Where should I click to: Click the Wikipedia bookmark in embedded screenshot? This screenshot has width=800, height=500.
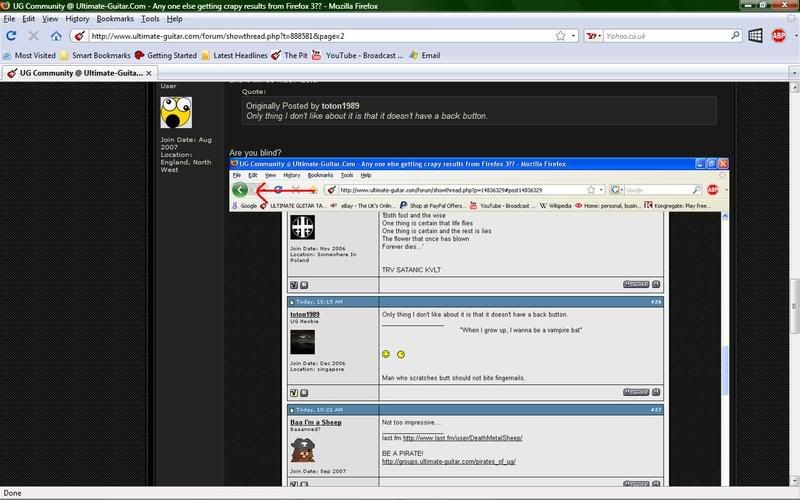555,206
